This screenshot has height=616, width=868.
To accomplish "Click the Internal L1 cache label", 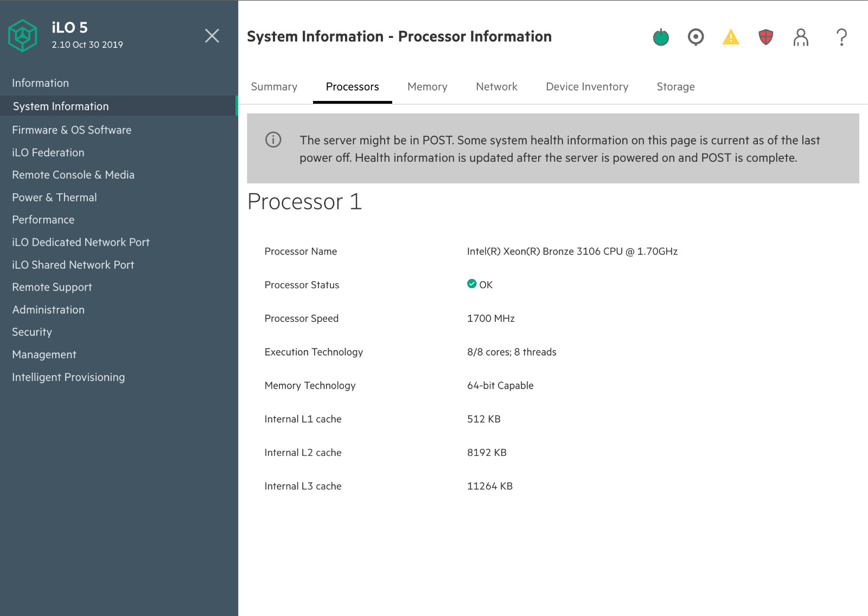I will (x=303, y=419).
